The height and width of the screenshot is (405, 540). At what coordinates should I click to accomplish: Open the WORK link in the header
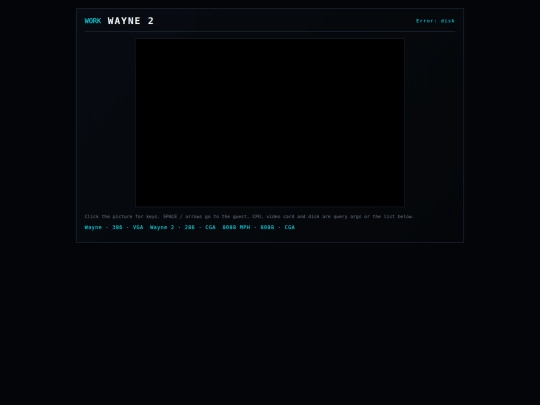93,21
